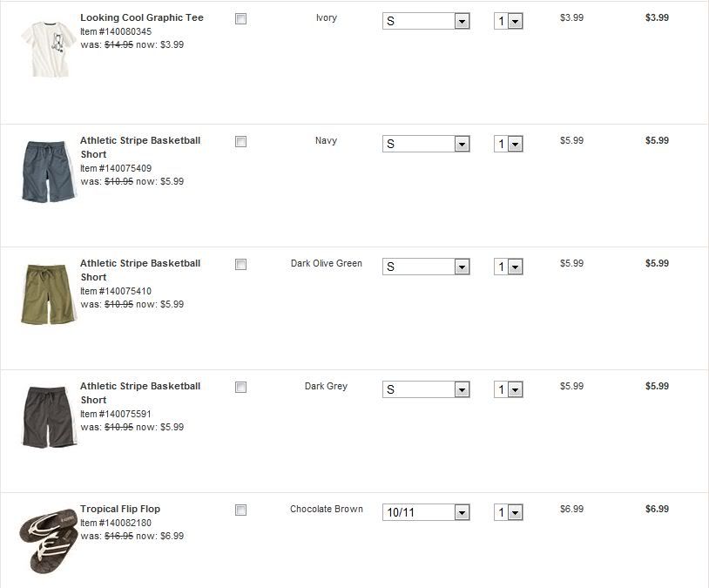
Task: Open the Tropical Flip Flop product image
Action: [x=47, y=542]
